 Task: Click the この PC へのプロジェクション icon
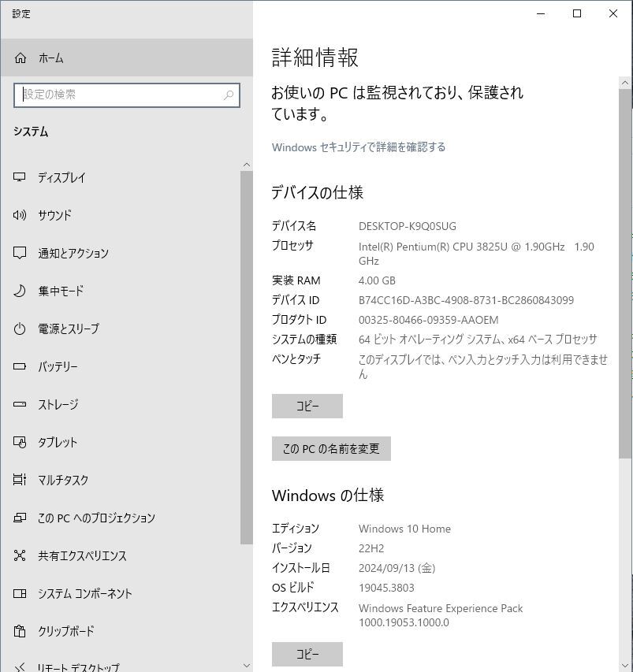20,518
